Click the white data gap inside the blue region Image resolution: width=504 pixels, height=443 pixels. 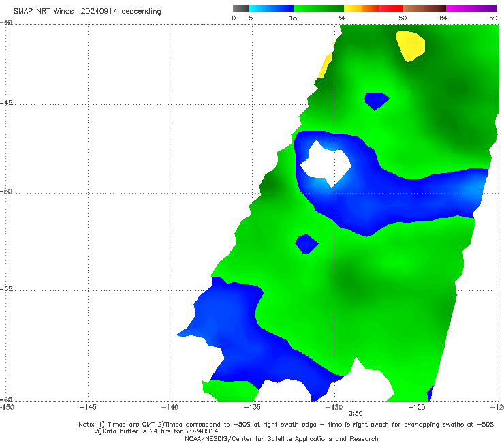[x=326, y=164]
